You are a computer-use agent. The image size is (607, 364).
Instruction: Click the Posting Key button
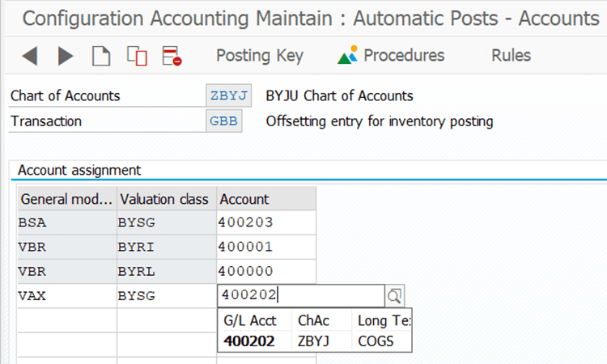(259, 56)
